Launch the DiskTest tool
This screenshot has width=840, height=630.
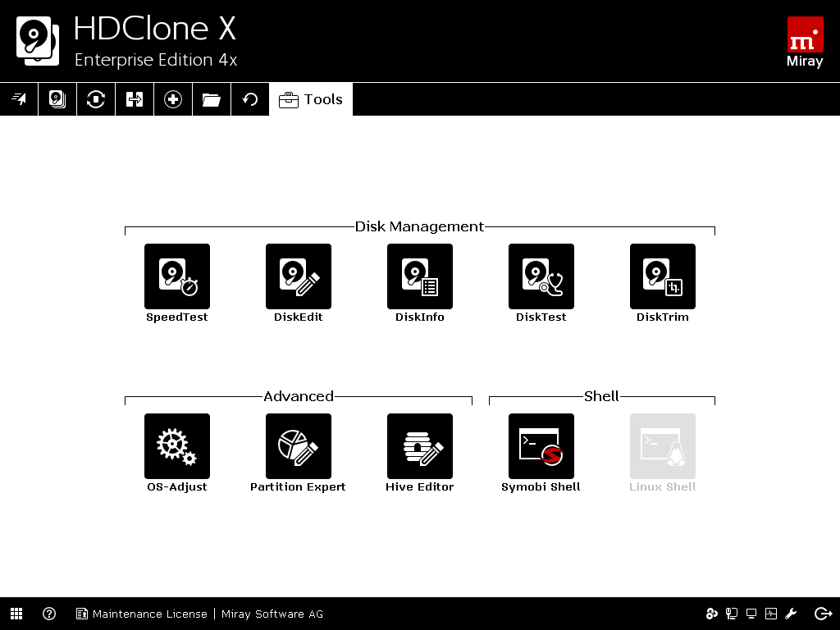tap(541, 276)
